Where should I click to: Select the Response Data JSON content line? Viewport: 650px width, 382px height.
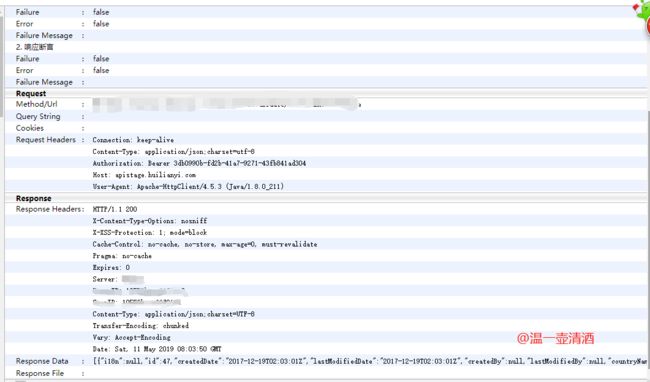369,361
